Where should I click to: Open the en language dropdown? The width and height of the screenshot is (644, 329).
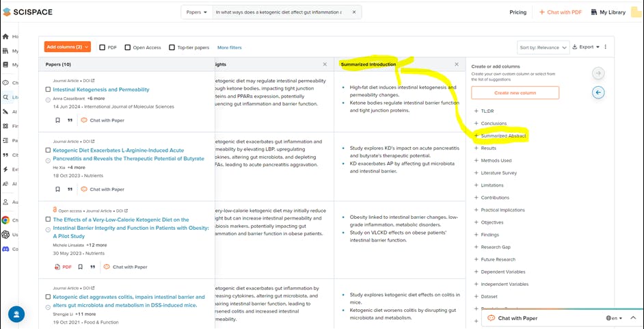point(614,318)
